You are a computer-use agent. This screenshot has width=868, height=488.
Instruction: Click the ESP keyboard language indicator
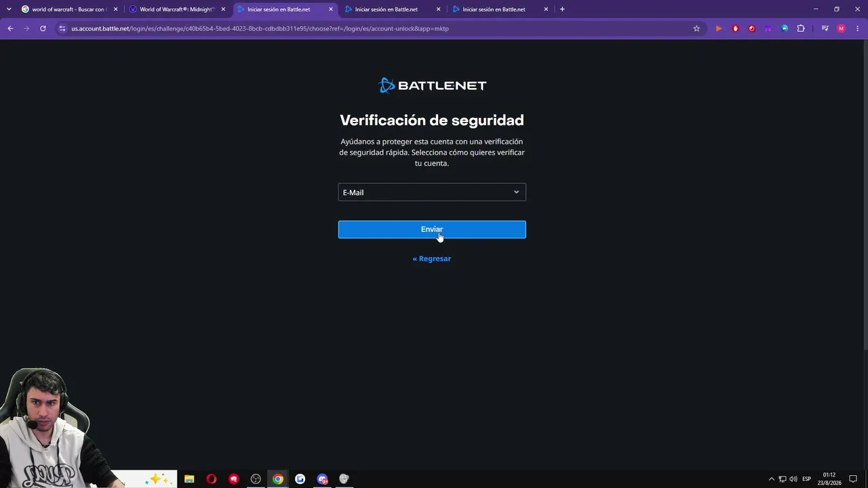pos(807,479)
